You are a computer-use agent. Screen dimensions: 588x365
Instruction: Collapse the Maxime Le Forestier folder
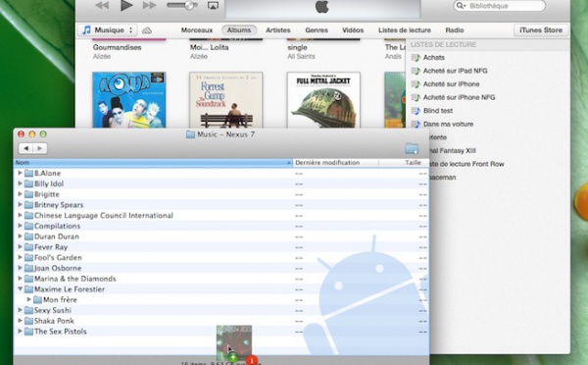click(x=20, y=289)
